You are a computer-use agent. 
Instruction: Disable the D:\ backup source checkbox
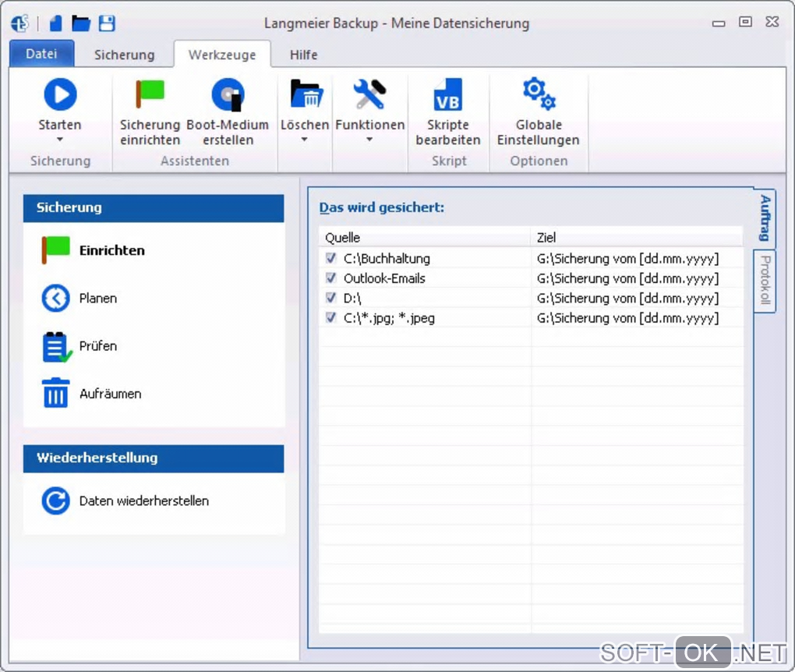click(331, 298)
